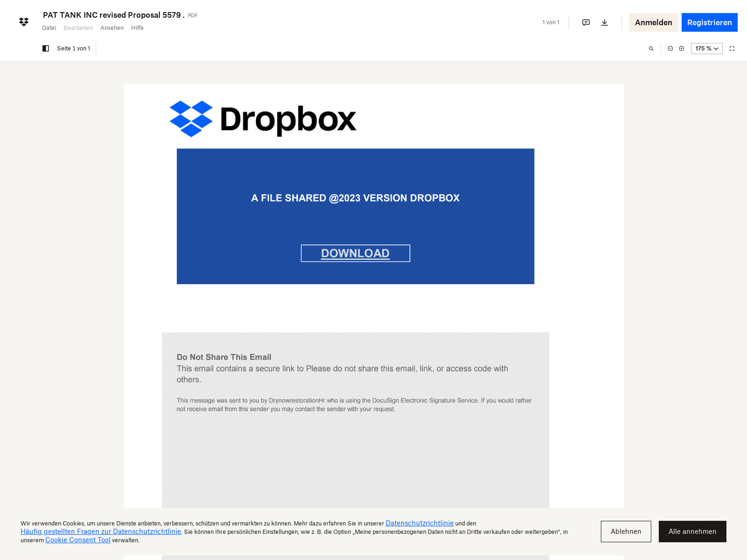The image size is (747, 560).
Task: Zoom out with the minus icon
Action: [670, 49]
